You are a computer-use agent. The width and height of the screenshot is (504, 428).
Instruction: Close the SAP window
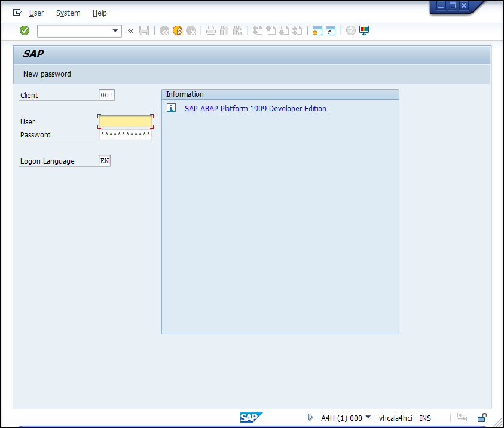pyautogui.click(x=464, y=5)
